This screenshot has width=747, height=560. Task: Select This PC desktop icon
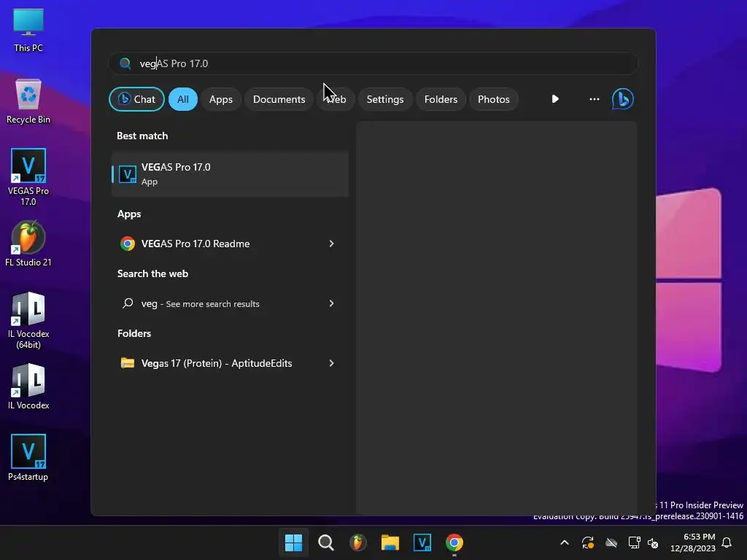tap(28, 30)
